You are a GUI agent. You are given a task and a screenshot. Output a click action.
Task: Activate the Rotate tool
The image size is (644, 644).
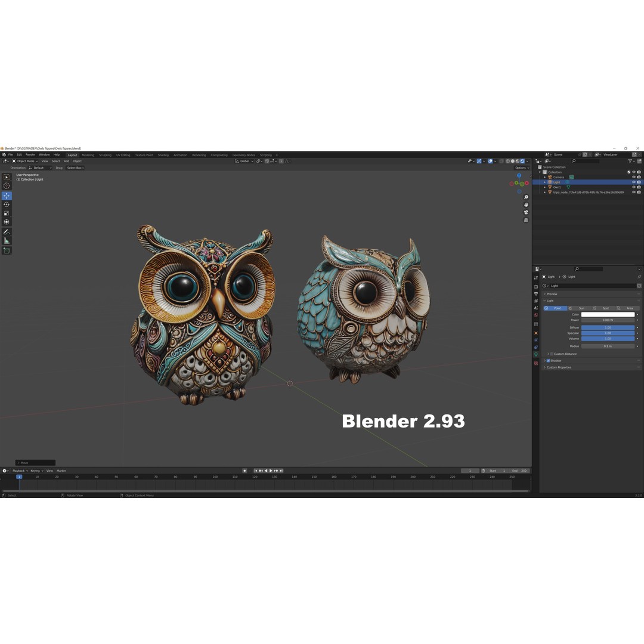[x=7, y=205]
